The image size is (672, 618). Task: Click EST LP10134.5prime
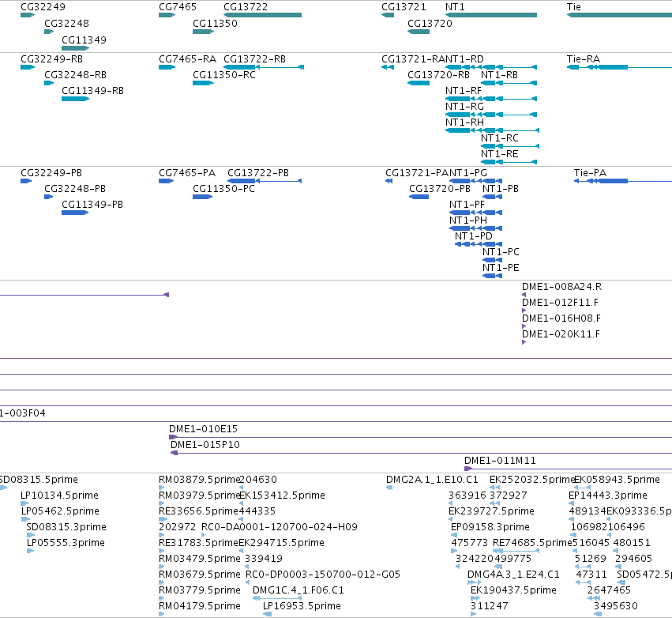click(59, 496)
